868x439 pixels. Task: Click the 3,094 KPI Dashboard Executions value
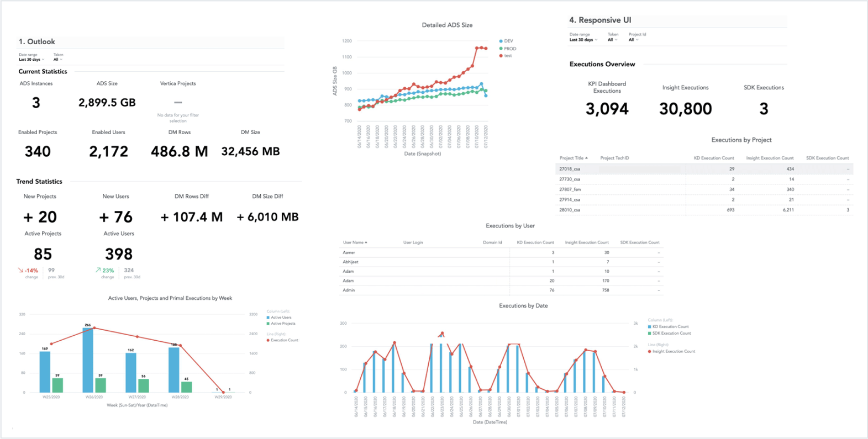coord(607,109)
